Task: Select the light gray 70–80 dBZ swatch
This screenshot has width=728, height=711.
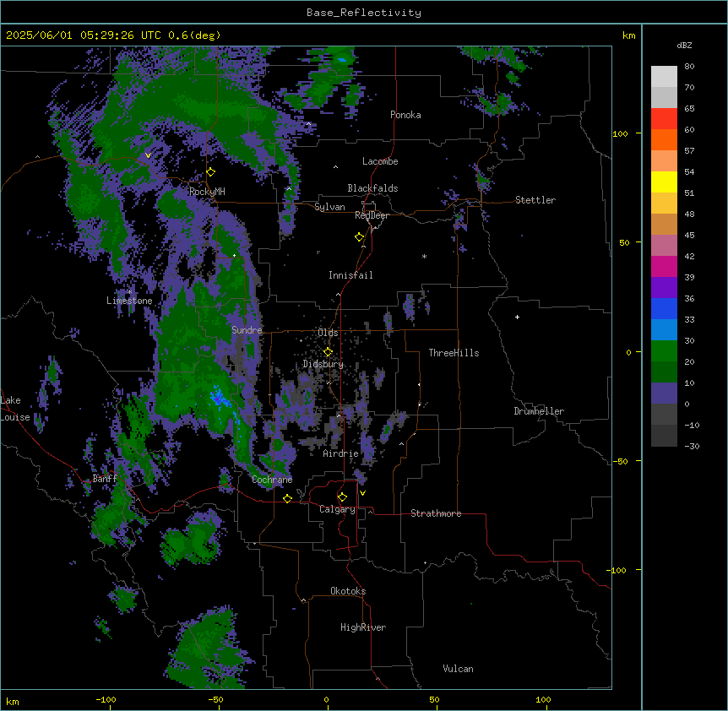Action: [x=664, y=77]
